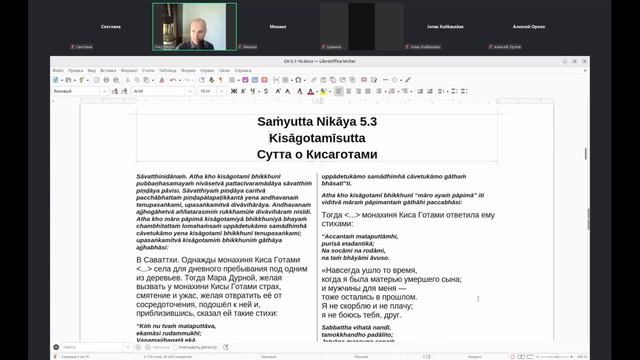Open the Вставка menu
This screenshot has height=360, width=640.
tap(108, 71)
